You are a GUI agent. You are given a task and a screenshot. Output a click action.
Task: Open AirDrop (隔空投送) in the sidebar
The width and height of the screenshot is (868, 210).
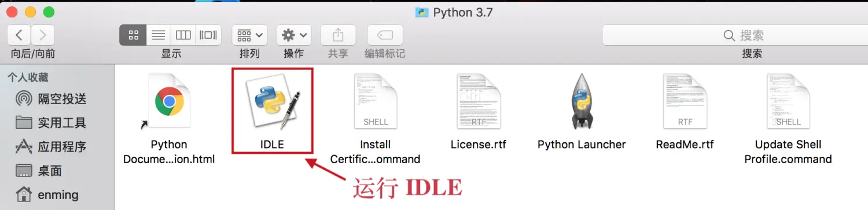click(51, 99)
